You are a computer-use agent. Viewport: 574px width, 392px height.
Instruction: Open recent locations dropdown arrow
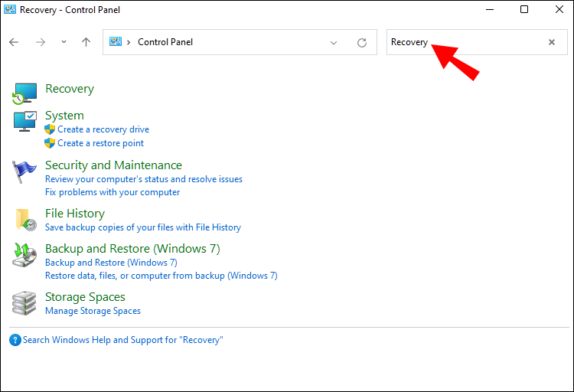64,42
